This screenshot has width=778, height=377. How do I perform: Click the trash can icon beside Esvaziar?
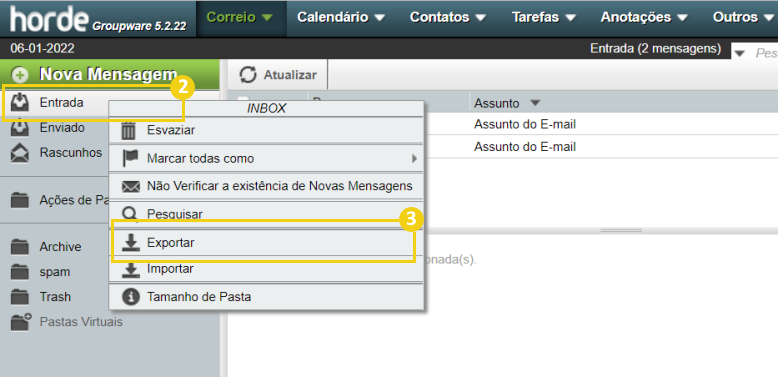pos(129,131)
